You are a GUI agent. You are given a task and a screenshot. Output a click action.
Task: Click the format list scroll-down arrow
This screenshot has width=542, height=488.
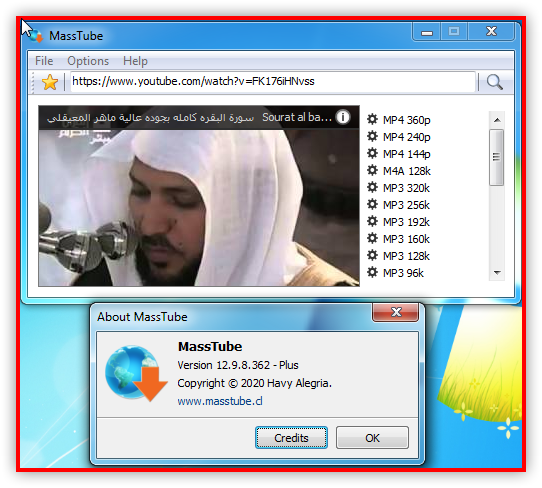pyautogui.click(x=497, y=273)
